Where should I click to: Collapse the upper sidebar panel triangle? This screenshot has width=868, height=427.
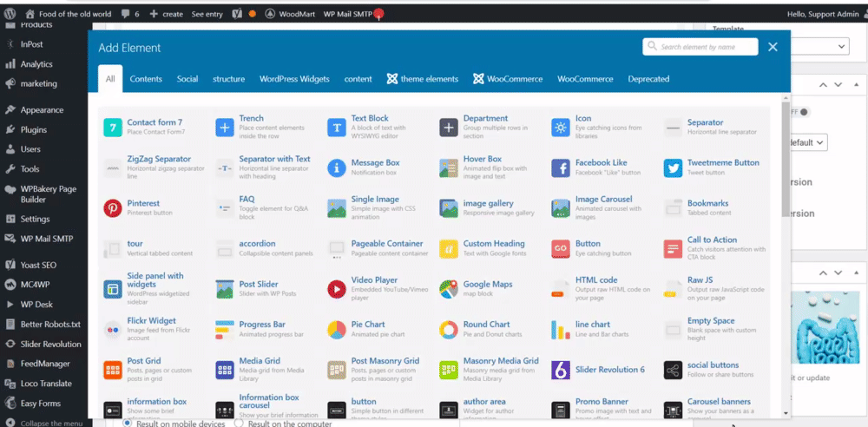(857, 85)
